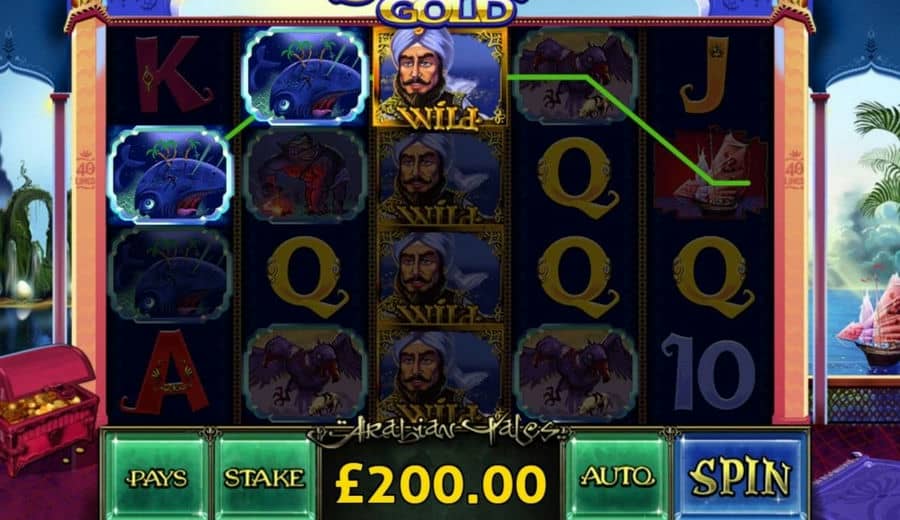The image size is (900, 520).
Task: Click the blue SPIN button
Action: pyautogui.click(x=741, y=475)
